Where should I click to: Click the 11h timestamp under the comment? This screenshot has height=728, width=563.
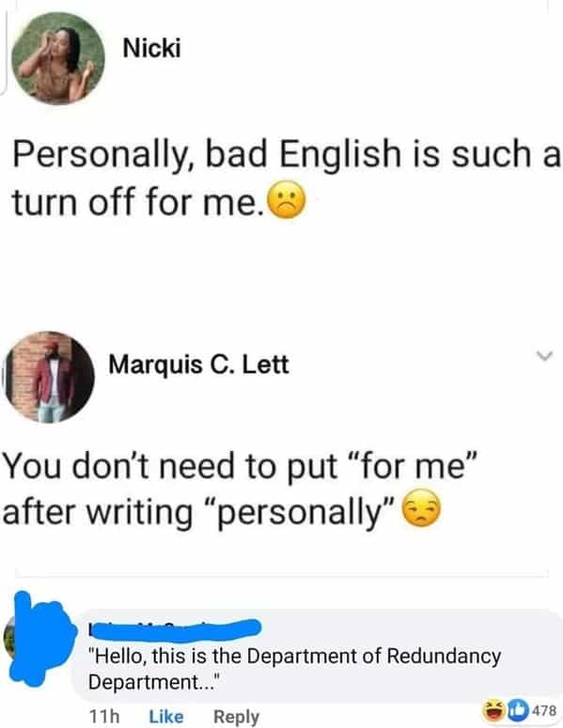point(104,716)
